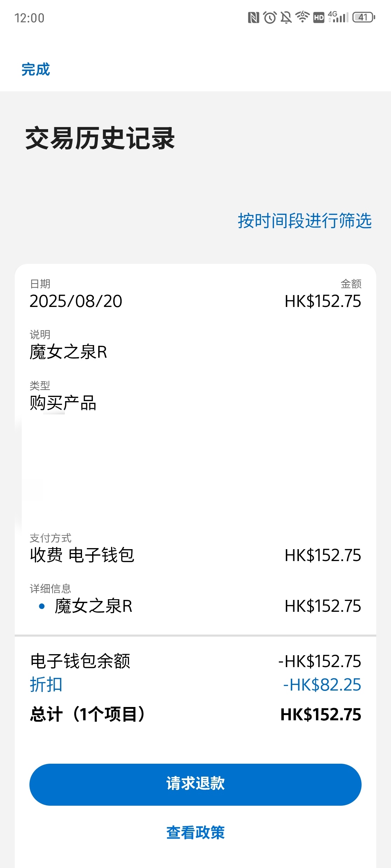
Task: Tap the 请求退款 refund button
Action: 195,784
